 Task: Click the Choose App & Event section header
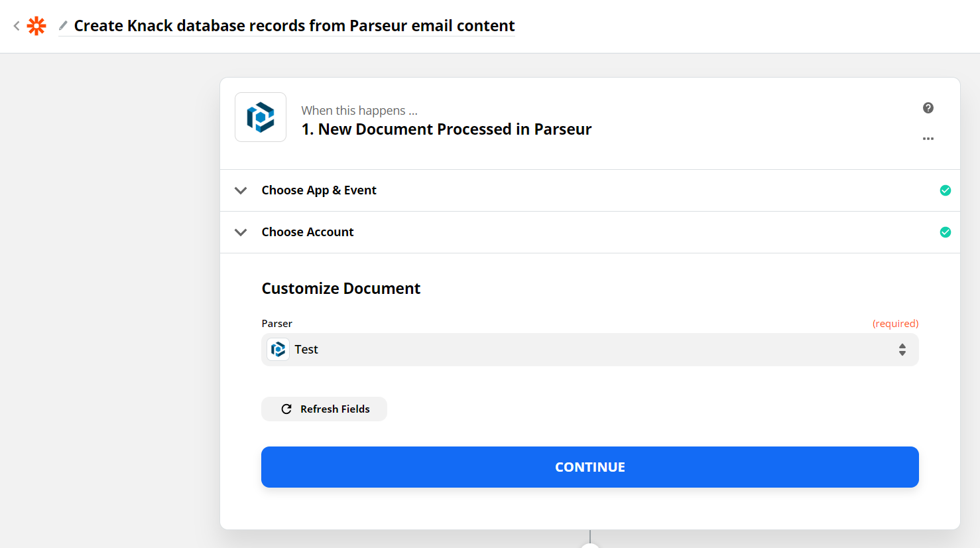pos(319,190)
